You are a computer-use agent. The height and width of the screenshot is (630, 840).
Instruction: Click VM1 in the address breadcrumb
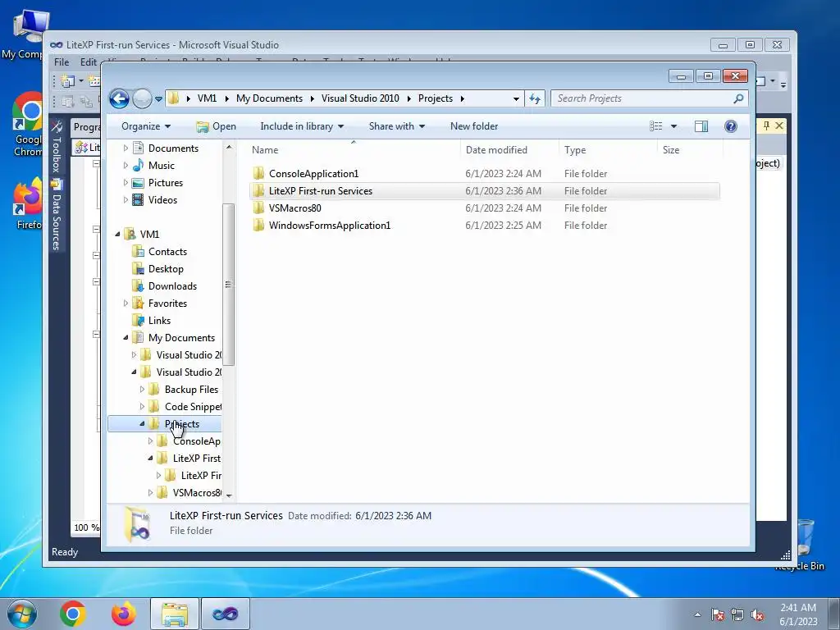(x=207, y=98)
